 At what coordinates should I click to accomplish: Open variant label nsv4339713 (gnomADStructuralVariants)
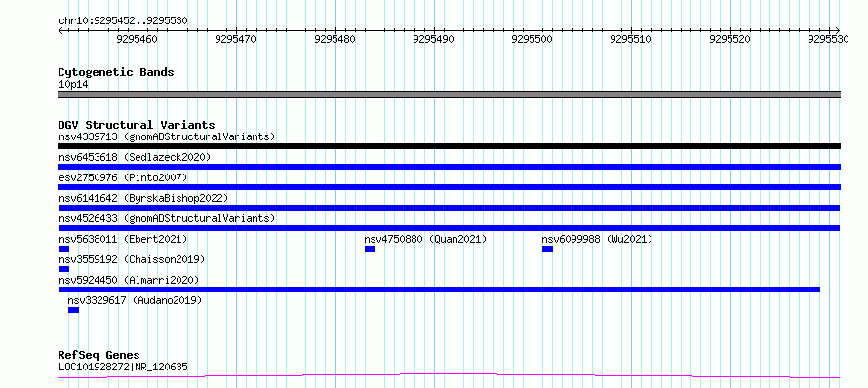[x=167, y=136]
